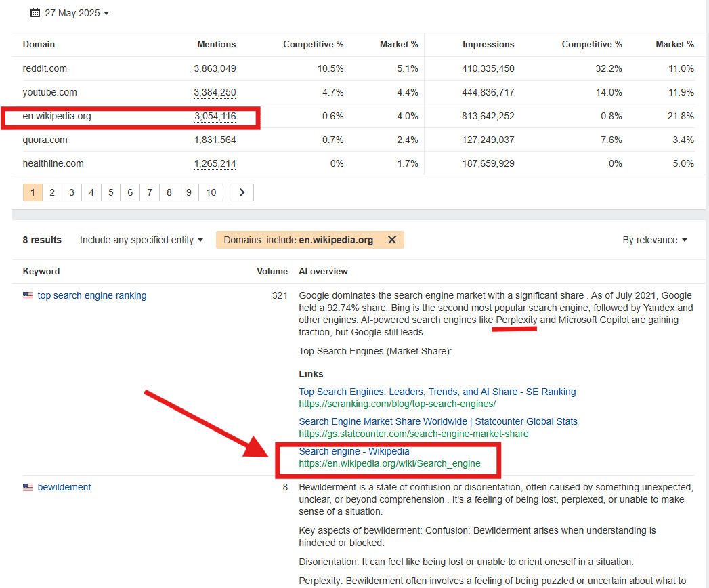Screen dimensions: 709x588
Task: Click quora.com mentions count 1,831,564
Action: click(215, 140)
